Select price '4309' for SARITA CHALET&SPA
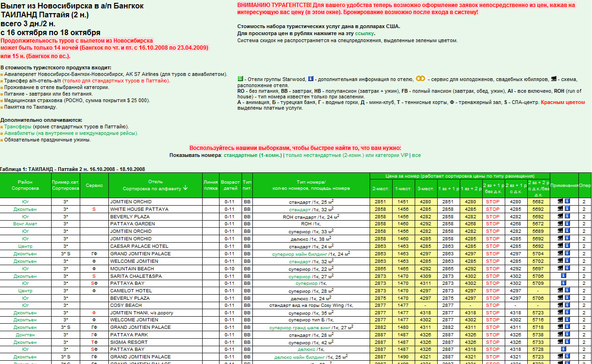 425,276
